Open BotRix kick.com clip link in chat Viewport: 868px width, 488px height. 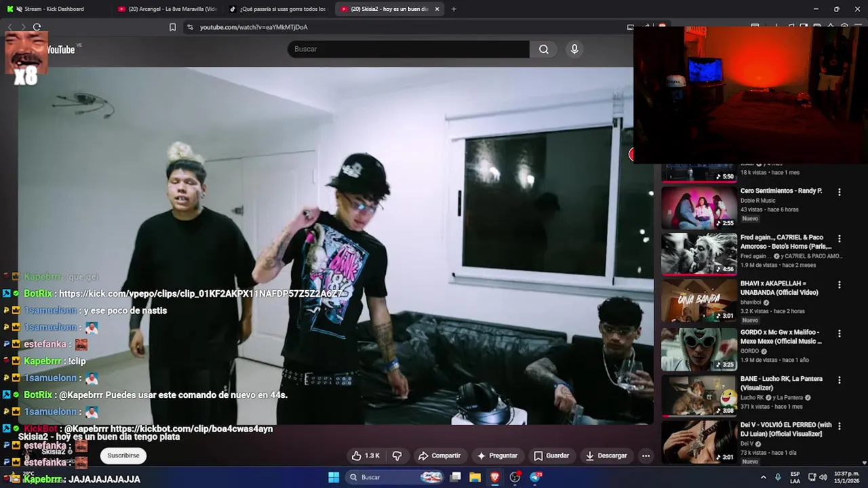pyautogui.click(x=201, y=293)
